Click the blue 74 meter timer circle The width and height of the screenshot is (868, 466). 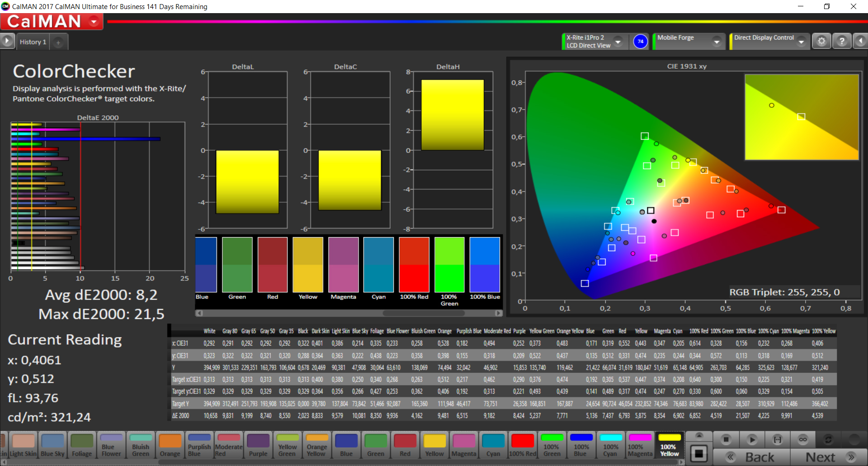640,41
